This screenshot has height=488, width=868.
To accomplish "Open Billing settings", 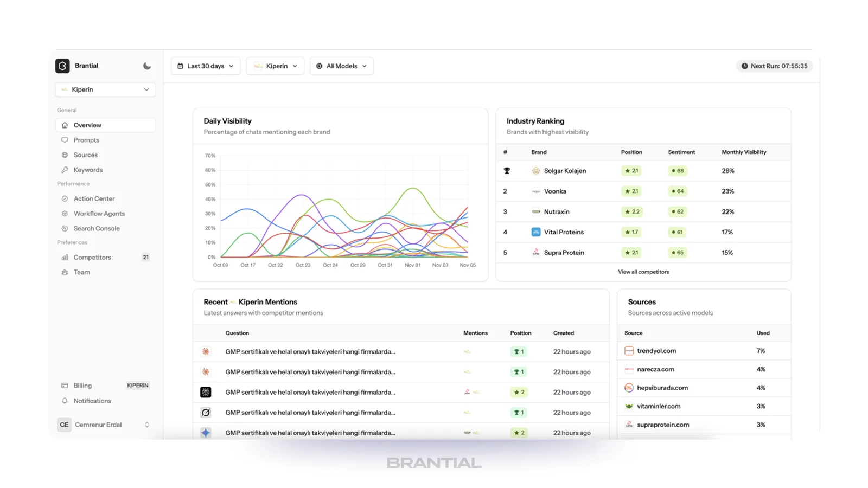I will [82, 386].
